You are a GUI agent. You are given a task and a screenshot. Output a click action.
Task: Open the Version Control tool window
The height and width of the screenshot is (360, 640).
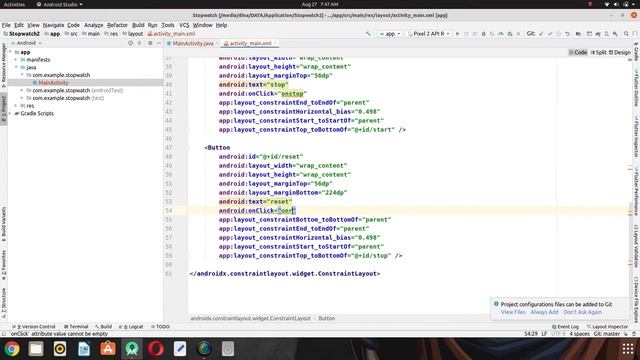[x=33, y=327]
